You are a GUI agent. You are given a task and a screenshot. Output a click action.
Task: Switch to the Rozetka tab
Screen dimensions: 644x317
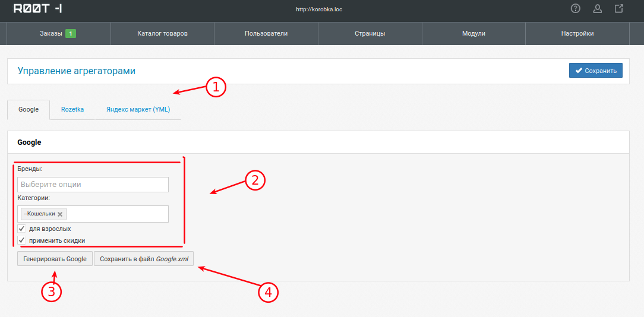pos(72,110)
